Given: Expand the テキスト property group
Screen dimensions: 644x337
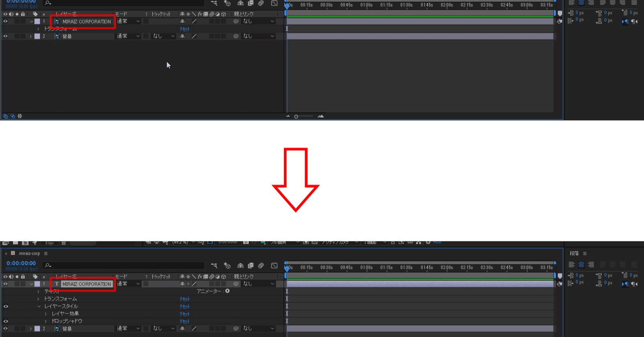Looking at the screenshot, I should (x=38, y=292).
